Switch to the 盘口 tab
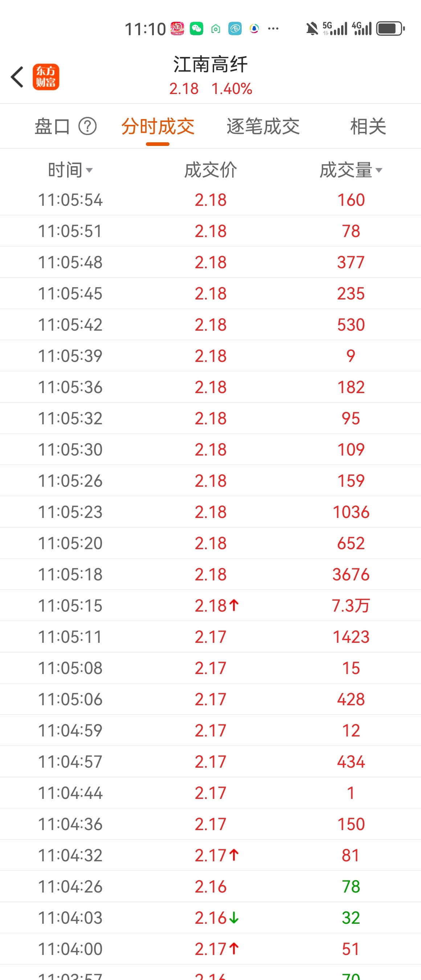 click(x=52, y=127)
